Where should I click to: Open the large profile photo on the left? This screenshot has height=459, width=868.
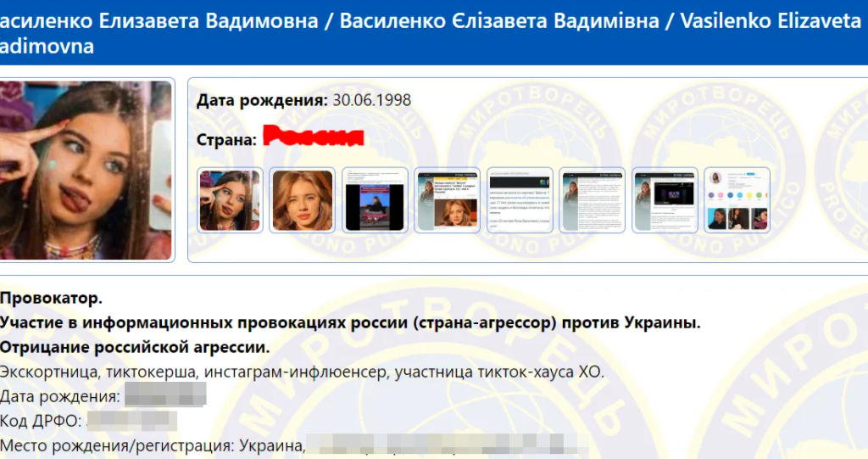[86, 170]
